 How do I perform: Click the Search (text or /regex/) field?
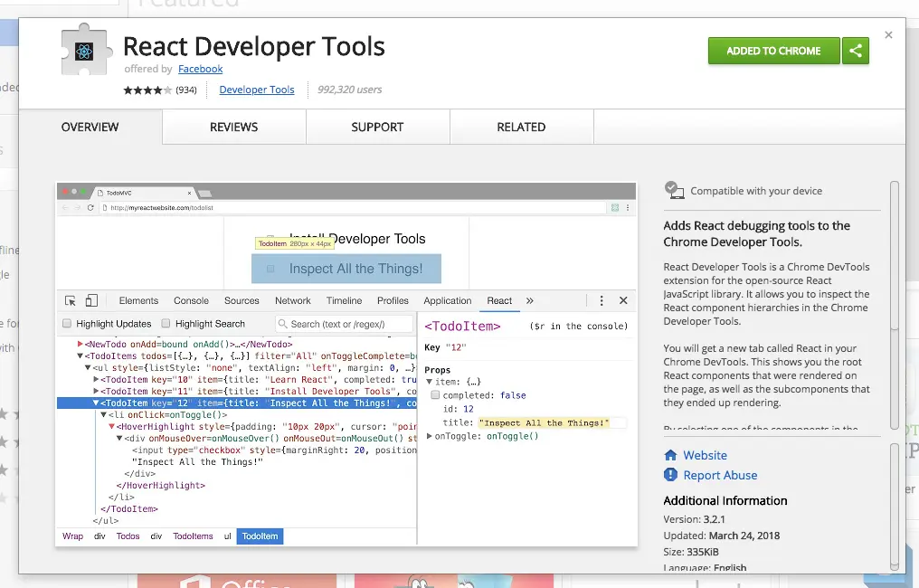point(344,324)
